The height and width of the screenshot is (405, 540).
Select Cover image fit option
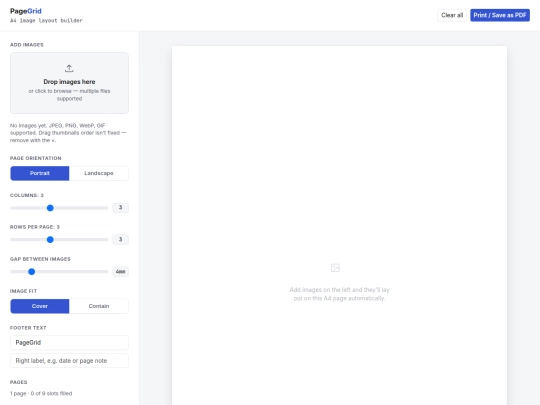tap(40, 306)
